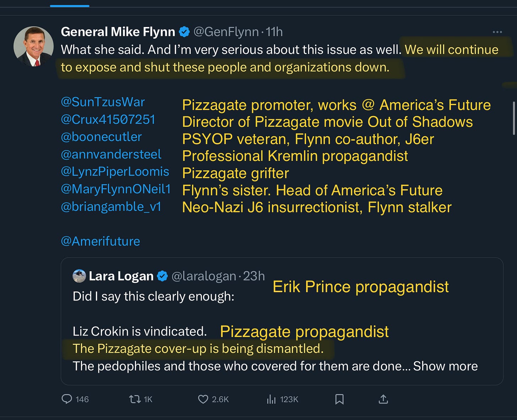Bookmark this tweet with the bookmark icon
Image resolution: width=517 pixels, height=420 pixels.
coord(339,399)
